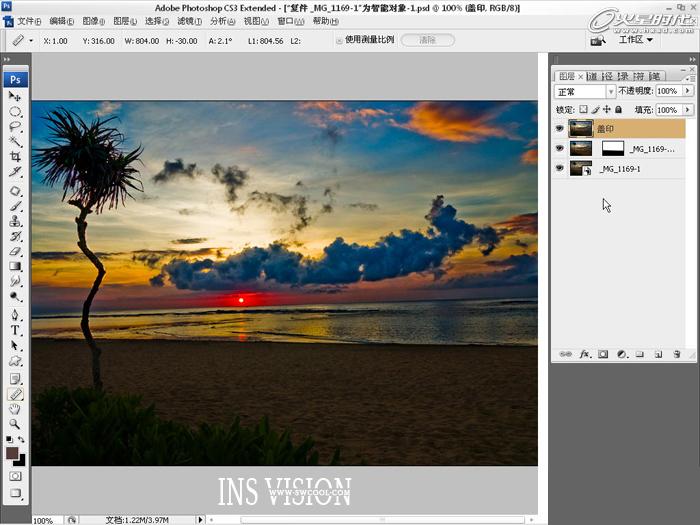Open the 文件 menu
This screenshot has height=525, width=700.
pos(29,21)
